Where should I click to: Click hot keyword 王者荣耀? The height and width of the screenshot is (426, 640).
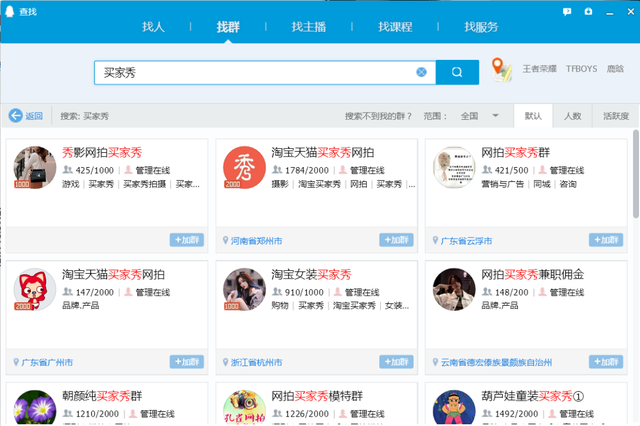click(540, 69)
